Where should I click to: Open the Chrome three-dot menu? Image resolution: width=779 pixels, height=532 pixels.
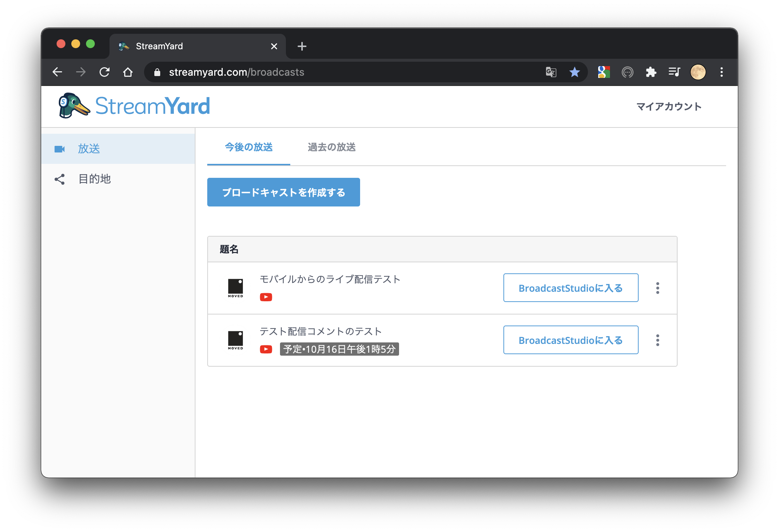coord(721,72)
